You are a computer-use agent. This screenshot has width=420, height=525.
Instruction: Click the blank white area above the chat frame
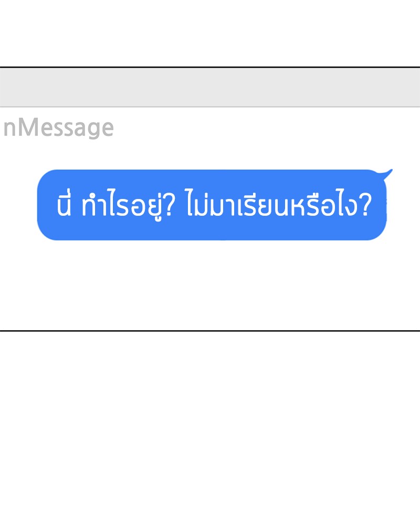[x=210, y=33]
